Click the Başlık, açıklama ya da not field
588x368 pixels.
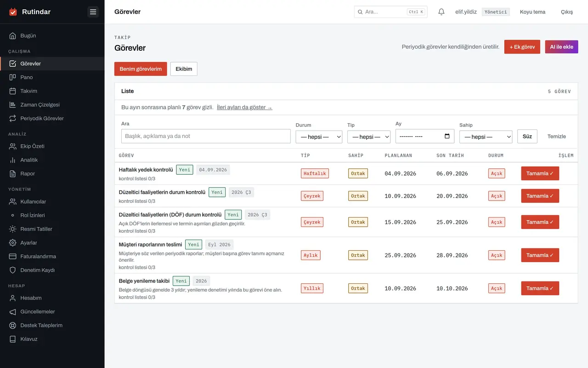tap(206, 136)
